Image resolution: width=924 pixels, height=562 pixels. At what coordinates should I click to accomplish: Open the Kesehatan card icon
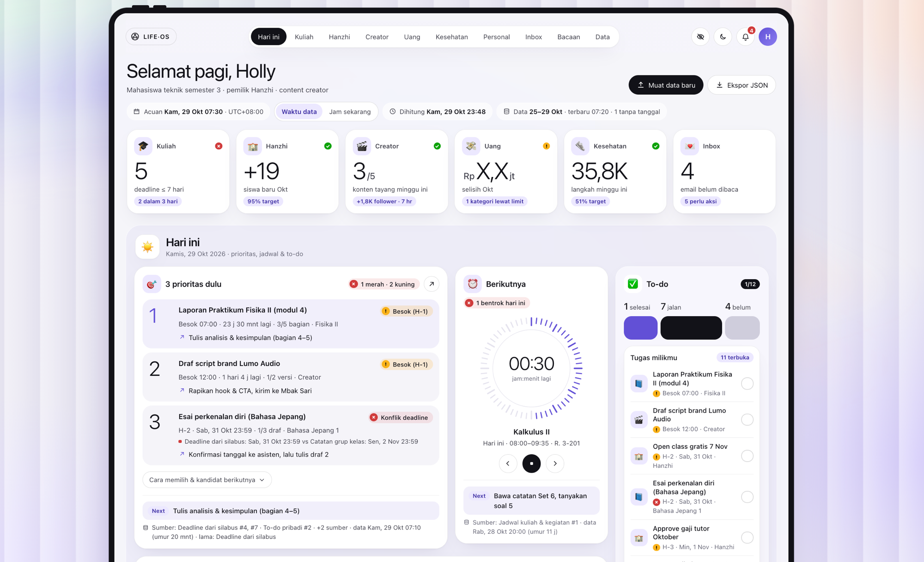(580, 146)
